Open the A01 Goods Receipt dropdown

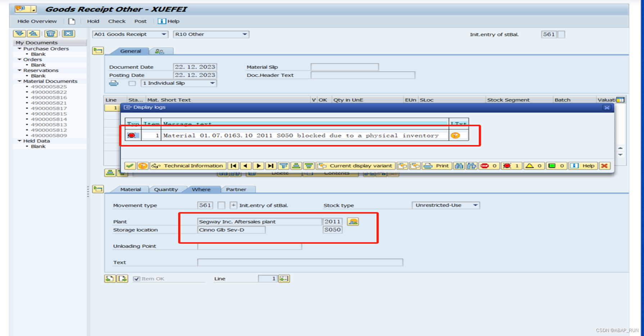click(x=164, y=34)
